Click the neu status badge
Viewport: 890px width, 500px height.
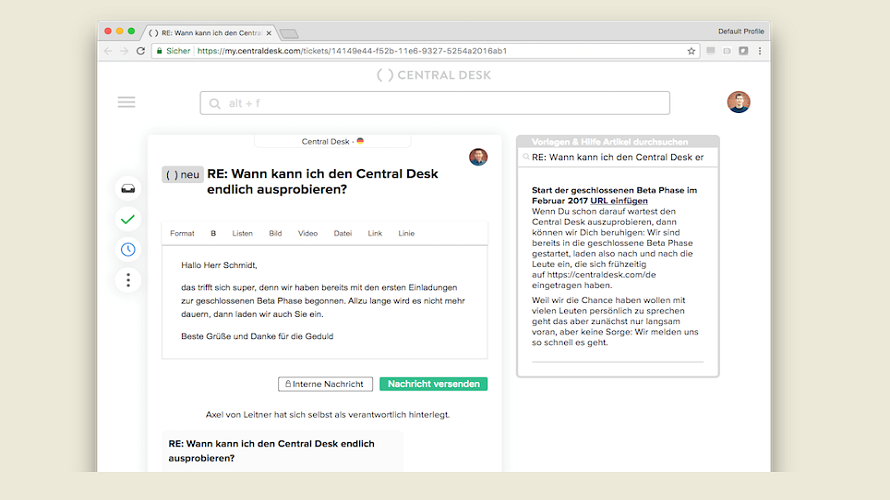point(182,175)
